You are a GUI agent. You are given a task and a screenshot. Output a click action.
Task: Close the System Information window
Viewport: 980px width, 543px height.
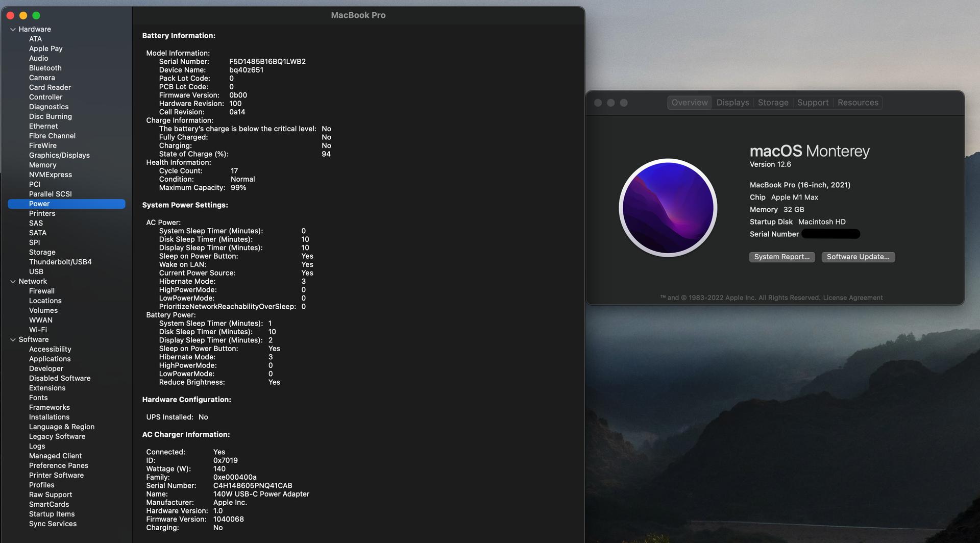point(10,16)
